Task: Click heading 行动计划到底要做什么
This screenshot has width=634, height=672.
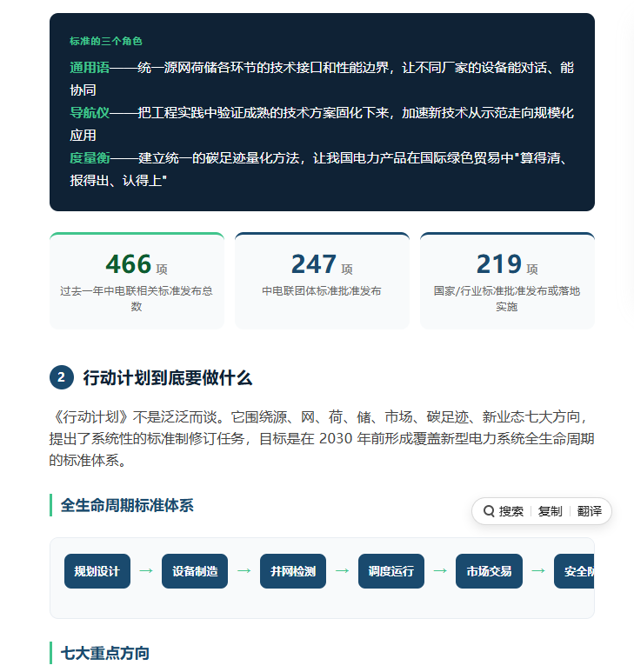Action: pos(168,377)
